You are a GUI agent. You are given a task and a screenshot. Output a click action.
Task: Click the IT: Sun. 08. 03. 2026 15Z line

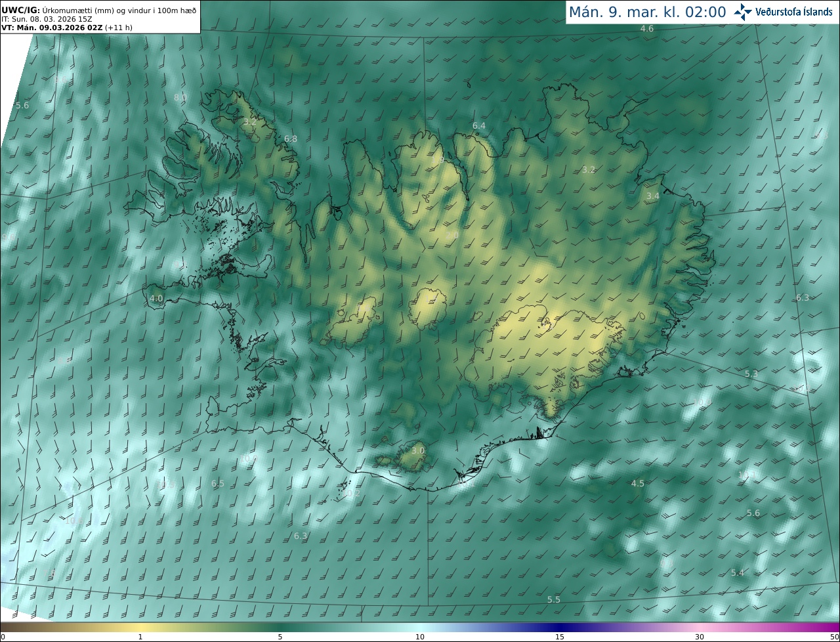tap(46, 19)
